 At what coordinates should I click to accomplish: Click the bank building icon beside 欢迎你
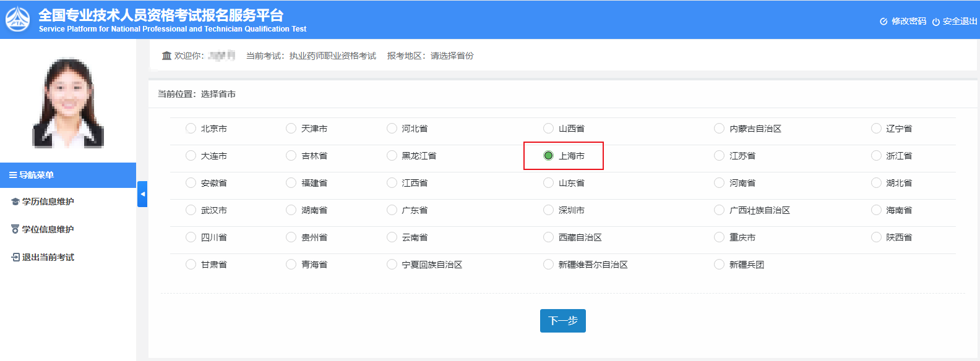click(166, 56)
